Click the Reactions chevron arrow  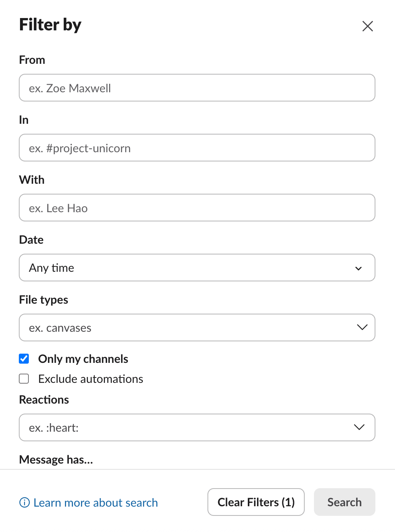[x=359, y=427]
